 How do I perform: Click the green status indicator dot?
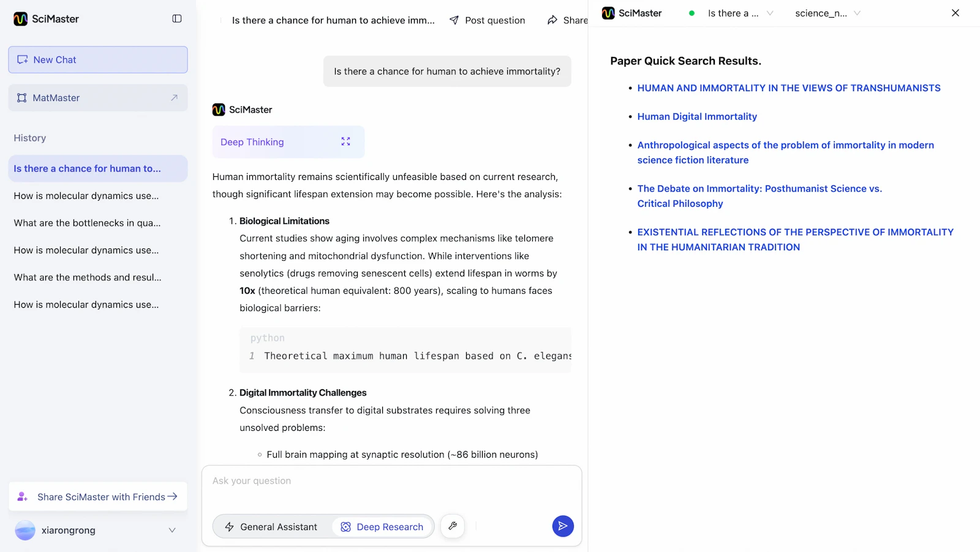[692, 13]
